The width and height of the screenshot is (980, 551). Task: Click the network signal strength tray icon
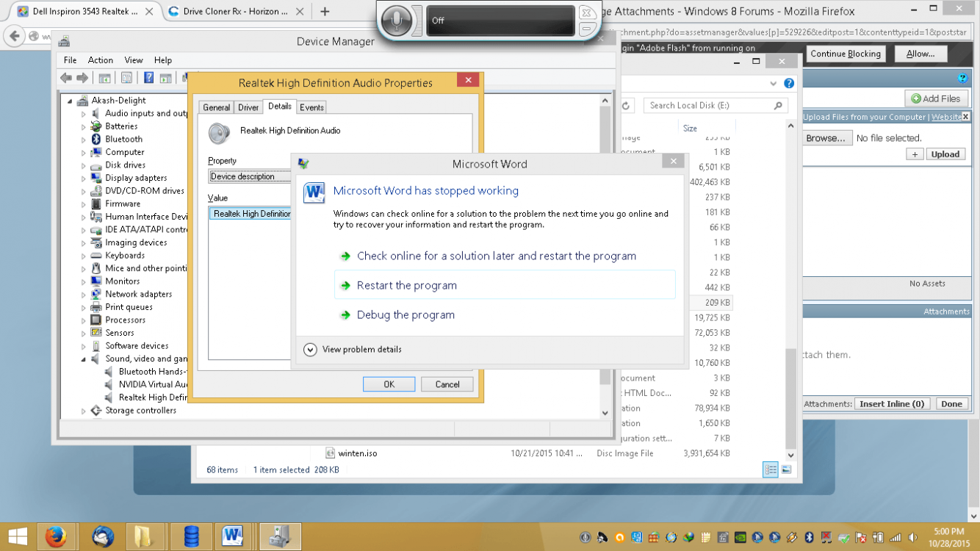click(896, 536)
